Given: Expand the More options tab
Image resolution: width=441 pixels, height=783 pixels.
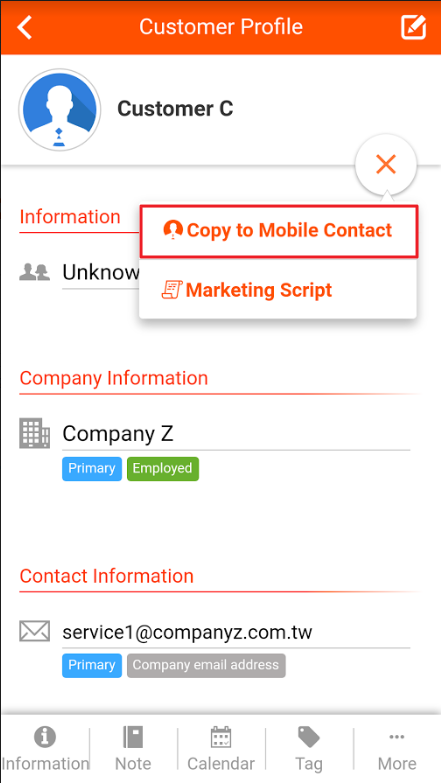Looking at the screenshot, I should click(x=397, y=749).
